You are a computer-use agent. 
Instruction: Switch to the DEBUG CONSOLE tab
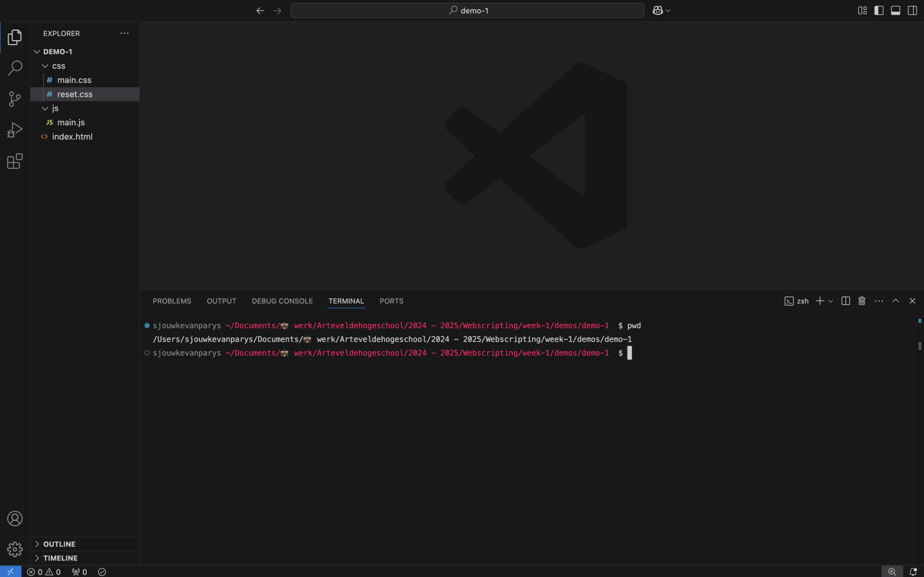point(282,301)
